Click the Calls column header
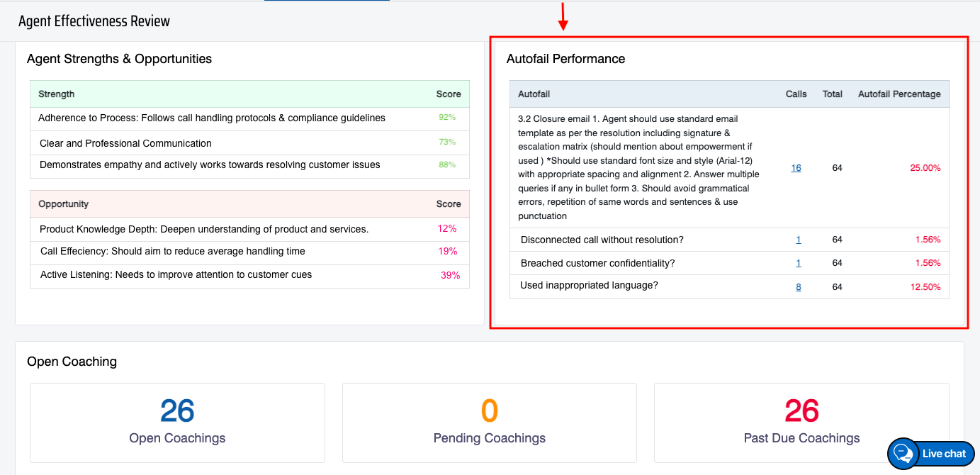 pyautogui.click(x=796, y=94)
